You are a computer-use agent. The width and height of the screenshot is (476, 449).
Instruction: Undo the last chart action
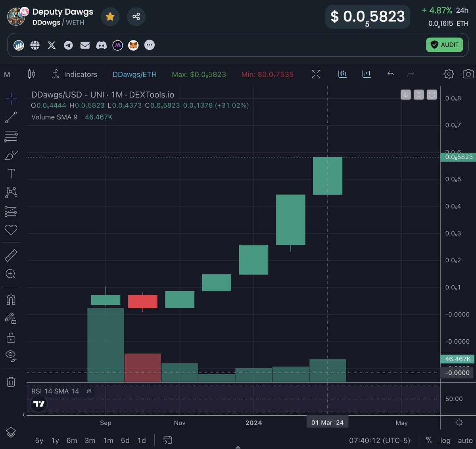(x=391, y=74)
